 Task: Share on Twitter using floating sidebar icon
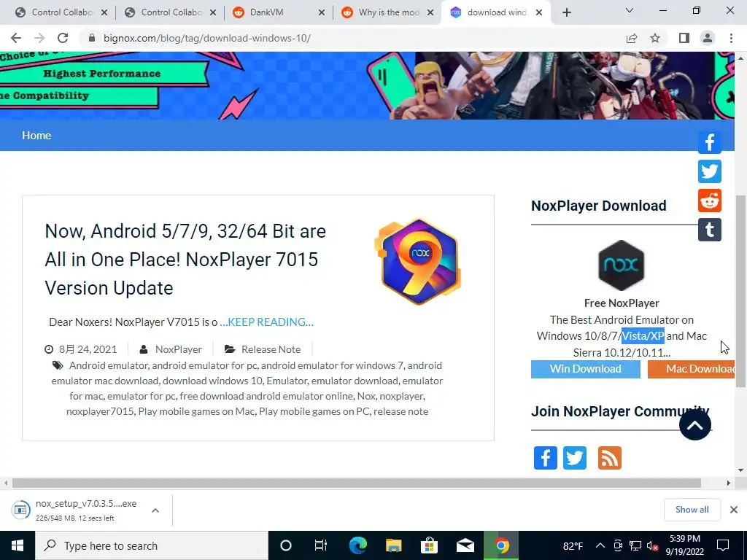pos(709,171)
